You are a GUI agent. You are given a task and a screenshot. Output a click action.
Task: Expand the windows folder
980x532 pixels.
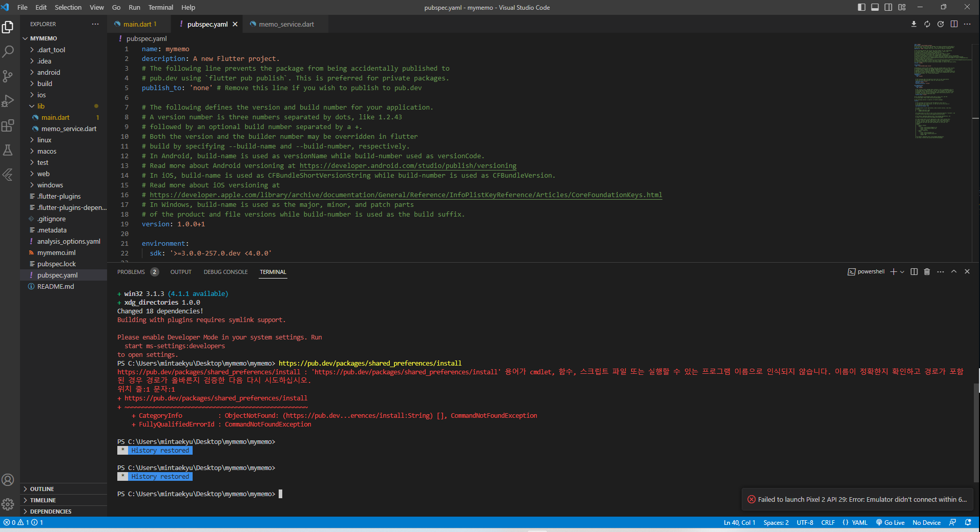[64, 185]
